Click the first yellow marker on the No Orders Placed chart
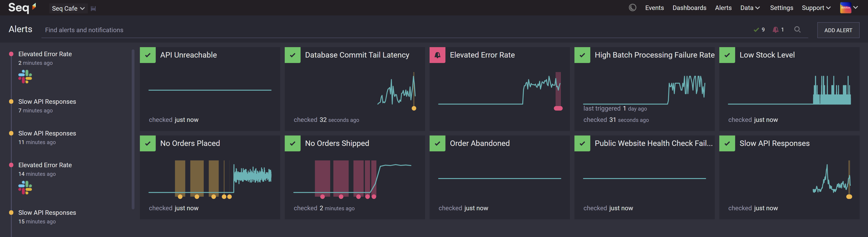The image size is (868, 237). point(180,196)
